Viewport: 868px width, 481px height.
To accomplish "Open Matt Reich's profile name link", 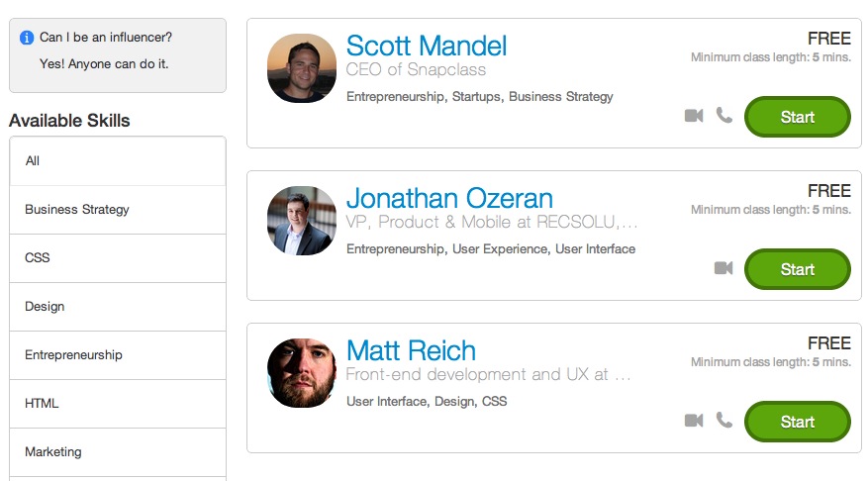I will tap(412, 350).
